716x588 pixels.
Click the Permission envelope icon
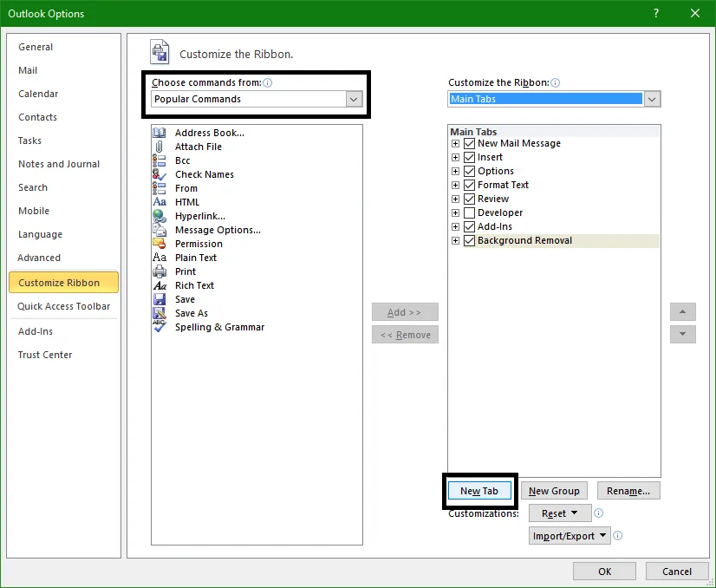point(159,244)
